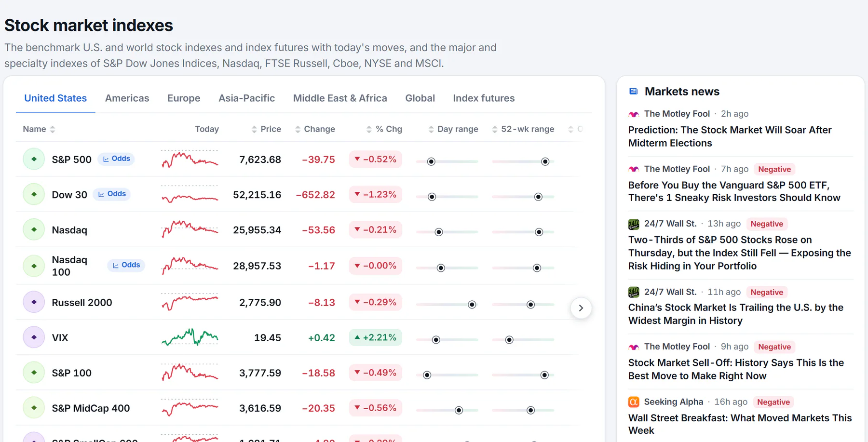Click S&P 500 day range slider marker
868x442 pixels.
click(431, 161)
